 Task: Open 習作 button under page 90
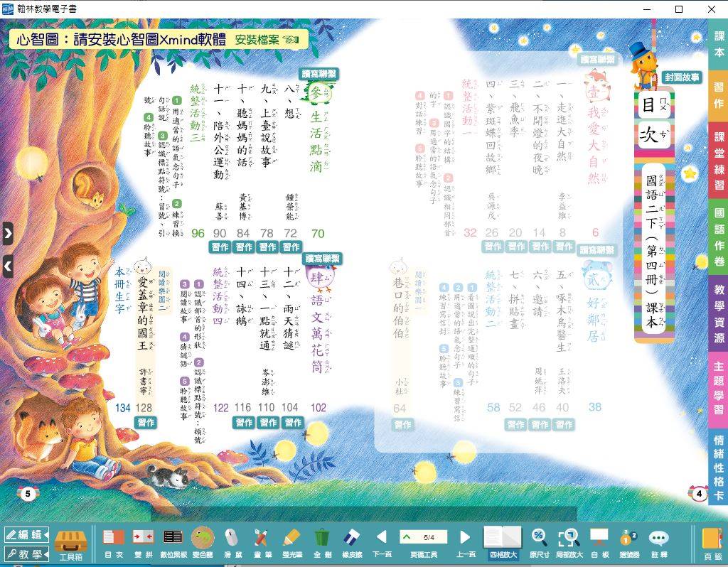click(x=220, y=247)
